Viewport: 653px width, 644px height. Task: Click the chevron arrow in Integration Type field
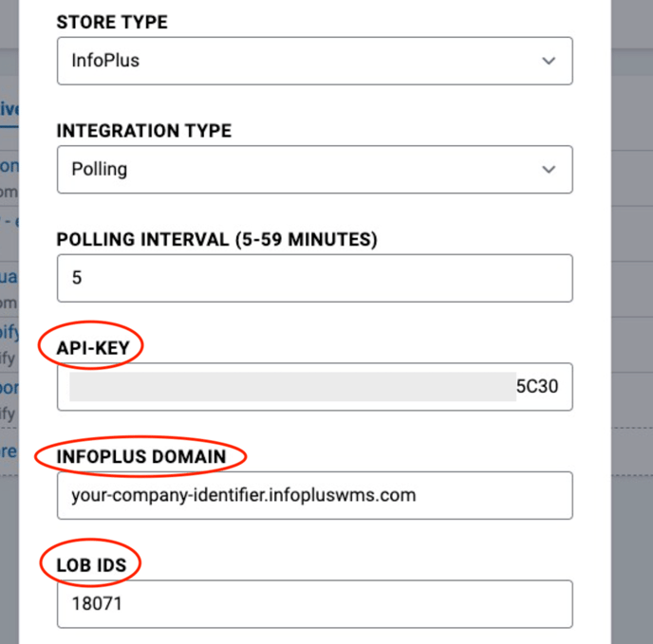pyautogui.click(x=549, y=170)
